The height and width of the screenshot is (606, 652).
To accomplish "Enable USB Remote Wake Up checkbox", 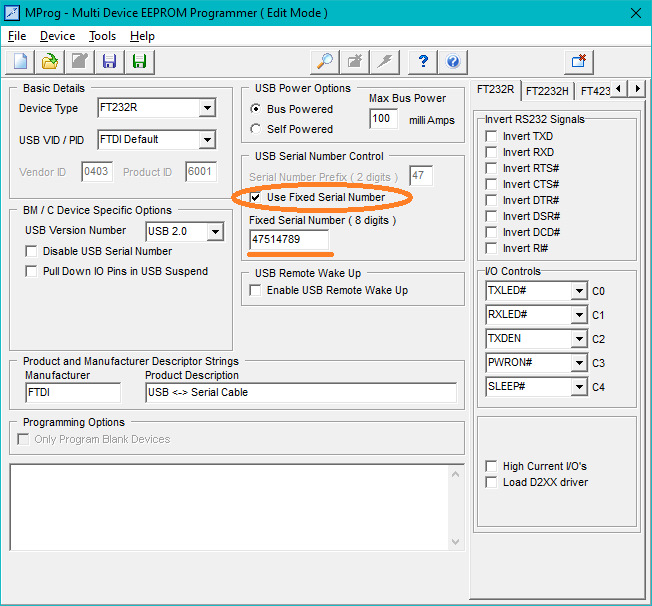I will 255,290.
